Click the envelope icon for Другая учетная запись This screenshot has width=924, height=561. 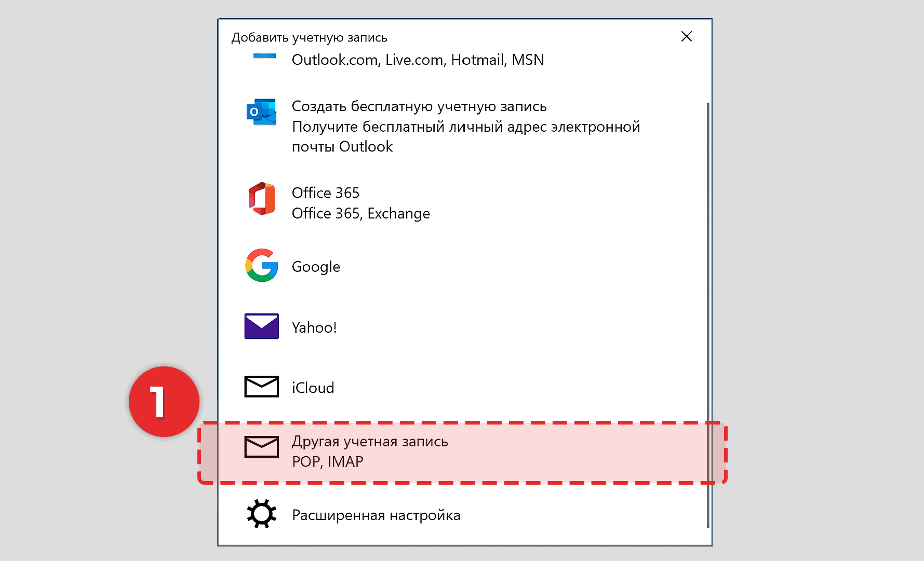pos(261,447)
